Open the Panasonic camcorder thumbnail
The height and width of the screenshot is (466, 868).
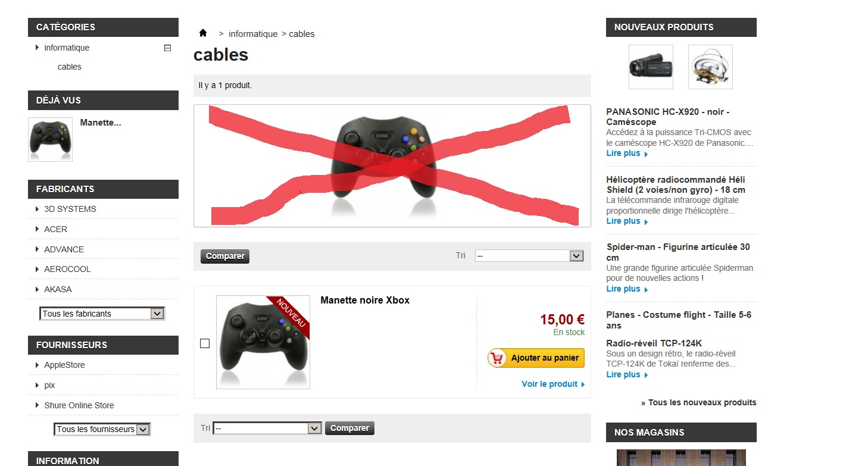[x=651, y=67]
